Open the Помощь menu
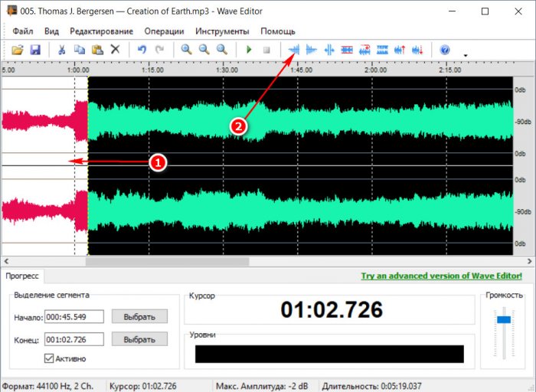 278,31
